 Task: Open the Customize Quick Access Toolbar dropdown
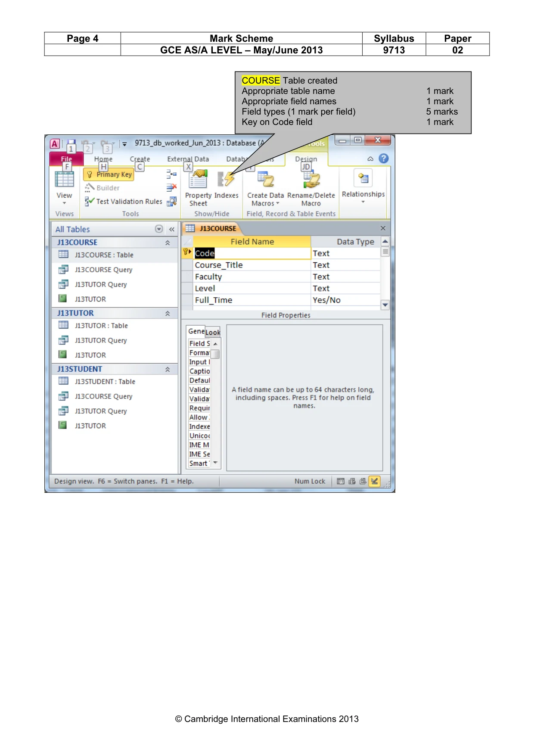click(124, 144)
